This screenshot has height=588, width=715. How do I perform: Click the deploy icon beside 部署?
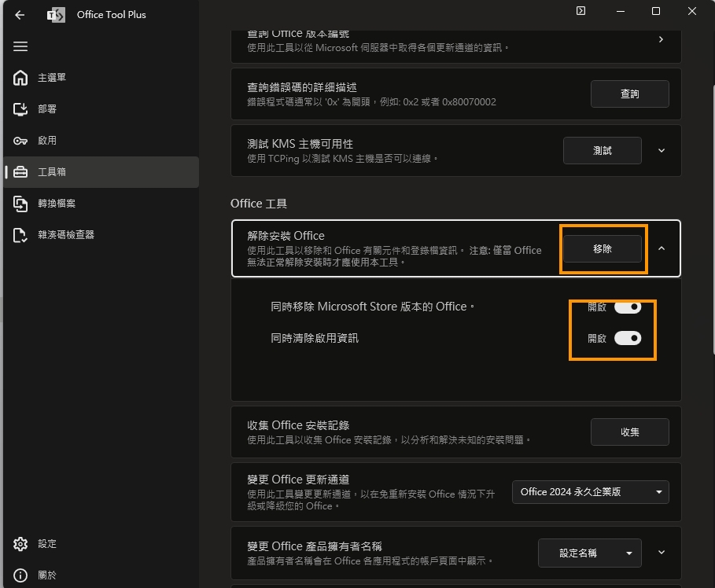point(20,109)
